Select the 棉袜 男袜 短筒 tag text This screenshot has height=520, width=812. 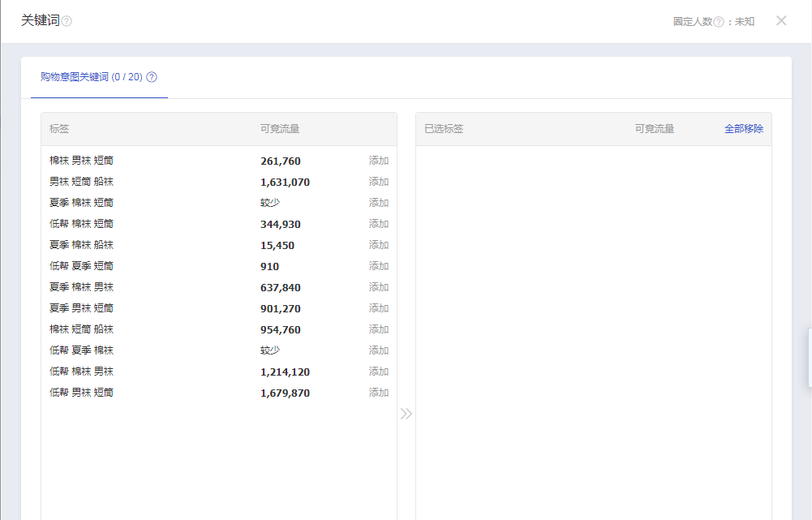pos(81,161)
